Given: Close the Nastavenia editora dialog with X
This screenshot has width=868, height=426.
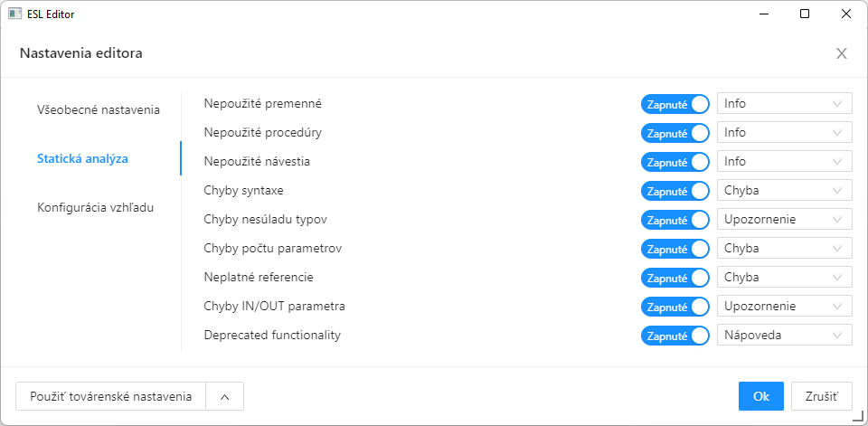Looking at the screenshot, I should [841, 53].
